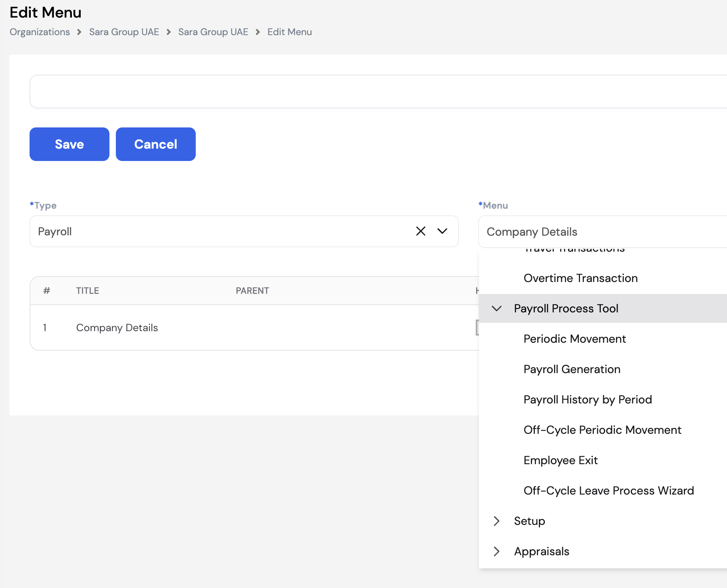Click row number 1 cell
727x588 pixels.
[x=45, y=328]
